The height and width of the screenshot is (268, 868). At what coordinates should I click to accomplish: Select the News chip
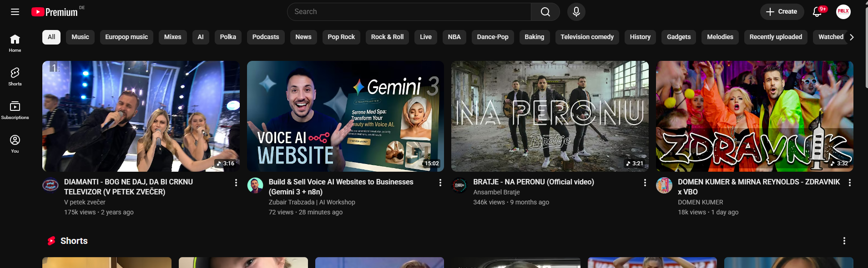point(303,37)
